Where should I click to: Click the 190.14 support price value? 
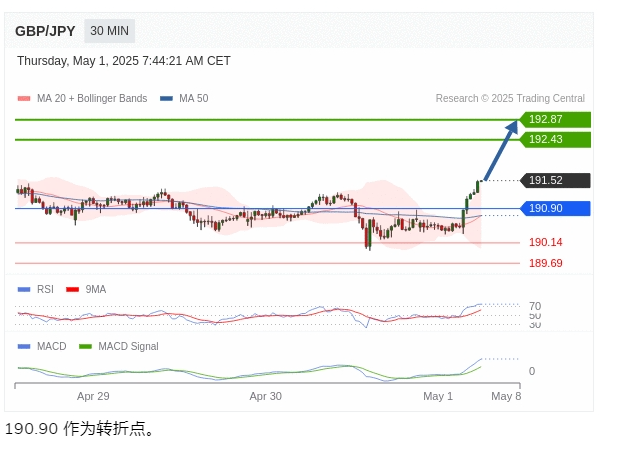tap(546, 242)
